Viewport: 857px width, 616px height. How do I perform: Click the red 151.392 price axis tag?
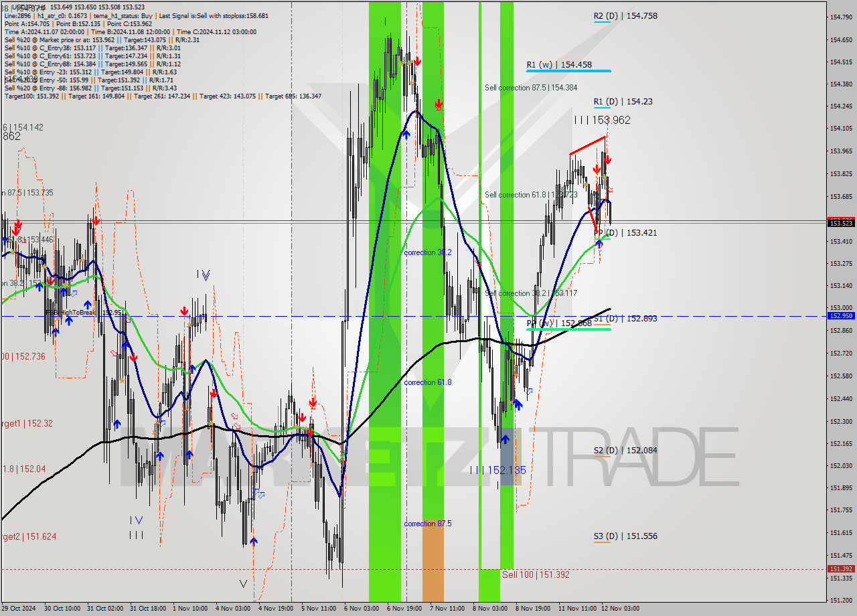coord(841,568)
